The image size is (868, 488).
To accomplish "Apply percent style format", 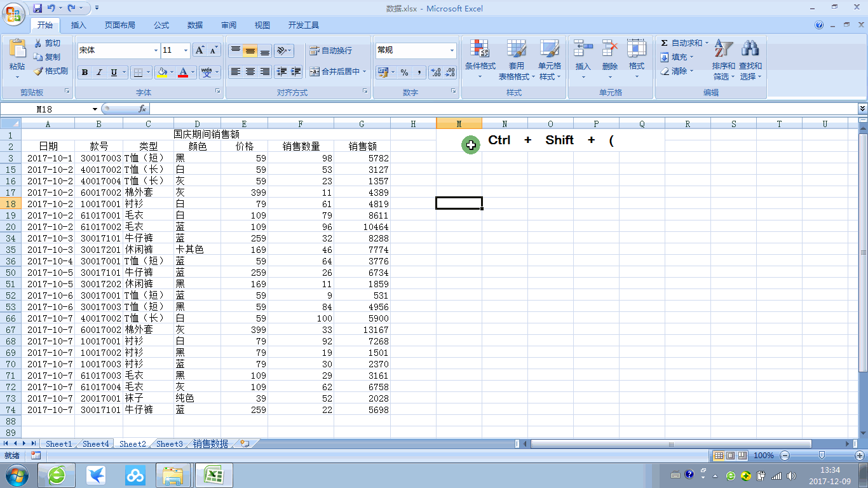I will tap(404, 72).
